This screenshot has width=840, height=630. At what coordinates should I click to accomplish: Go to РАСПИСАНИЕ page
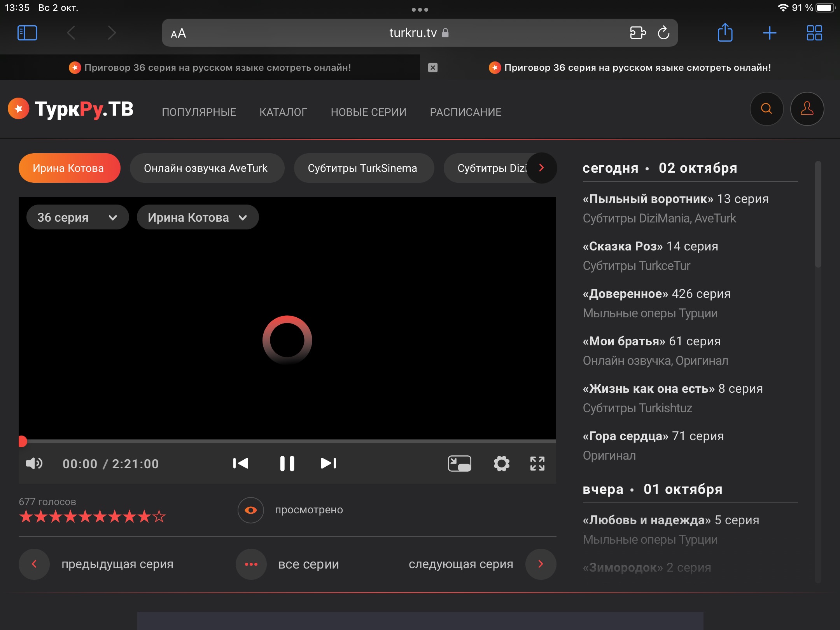(465, 112)
